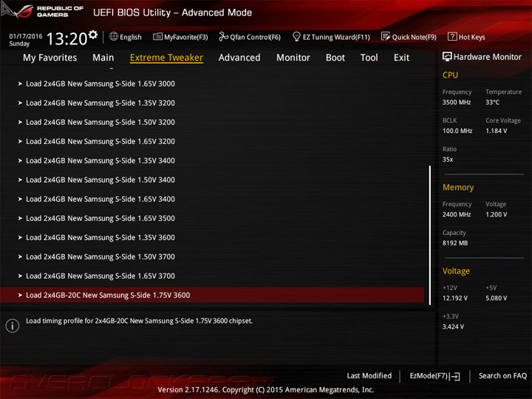
Task: Click +12V reading 12.192 V
Action: pyautogui.click(x=454, y=298)
